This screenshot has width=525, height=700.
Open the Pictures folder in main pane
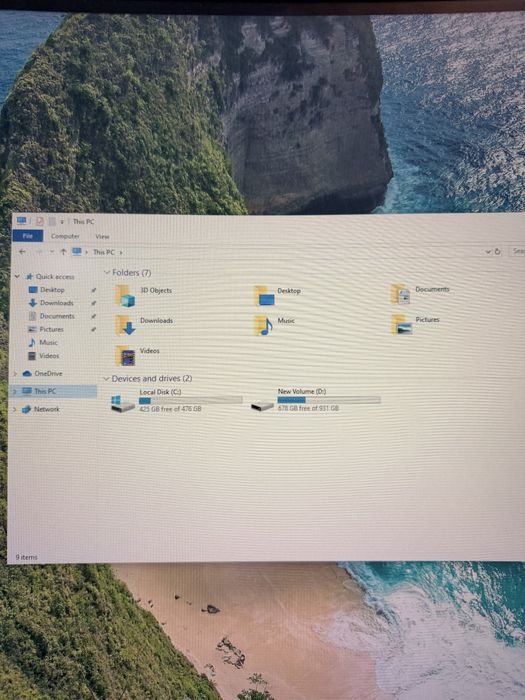coord(401,325)
